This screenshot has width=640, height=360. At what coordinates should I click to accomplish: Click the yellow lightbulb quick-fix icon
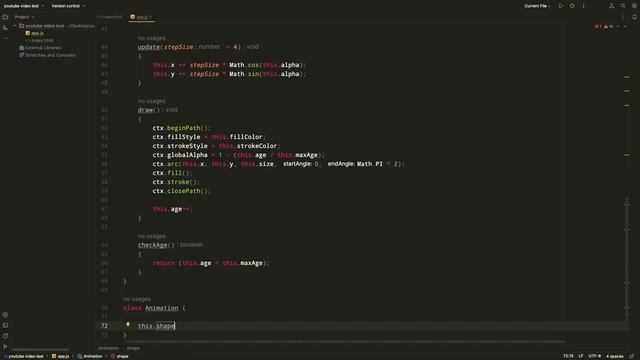(x=128, y=325)
